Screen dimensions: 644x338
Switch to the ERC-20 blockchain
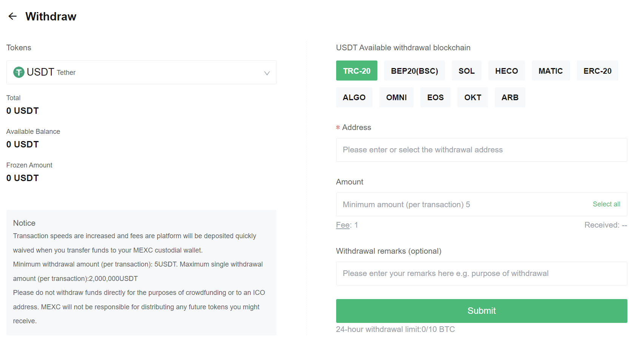pos(597,71)
